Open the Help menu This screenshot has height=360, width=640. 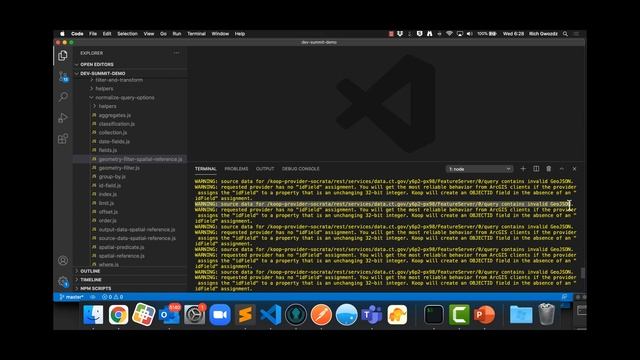240,34
